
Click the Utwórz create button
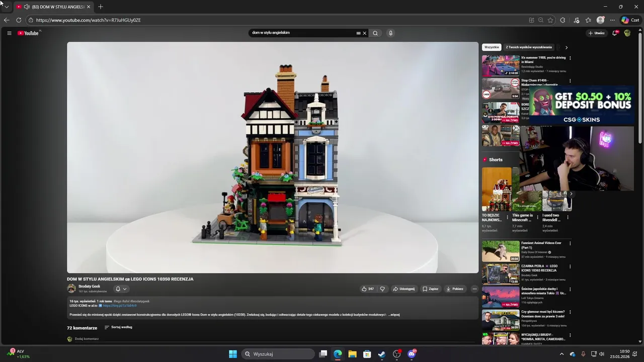coord(596,33)
